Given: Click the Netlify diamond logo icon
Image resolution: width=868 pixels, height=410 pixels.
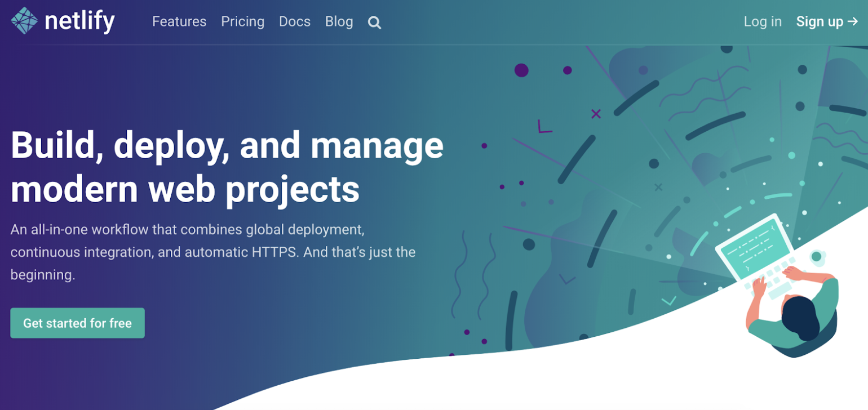Looking at the screenshot, I should pyautogui.click(x=24, y=21).
